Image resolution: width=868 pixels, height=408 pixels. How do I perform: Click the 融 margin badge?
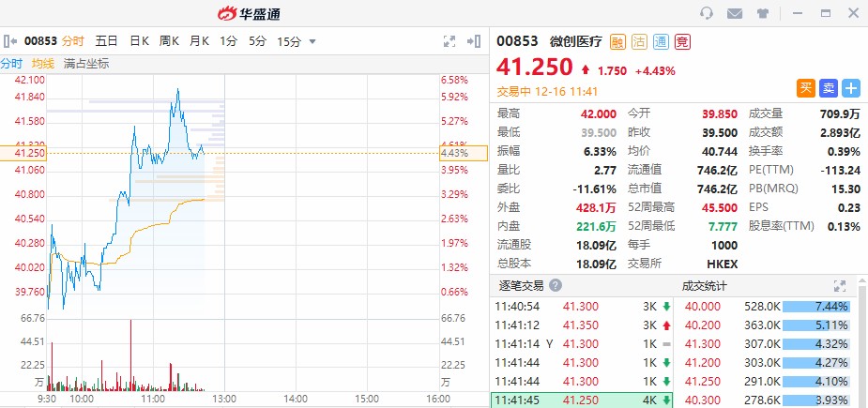coord(617,41)
